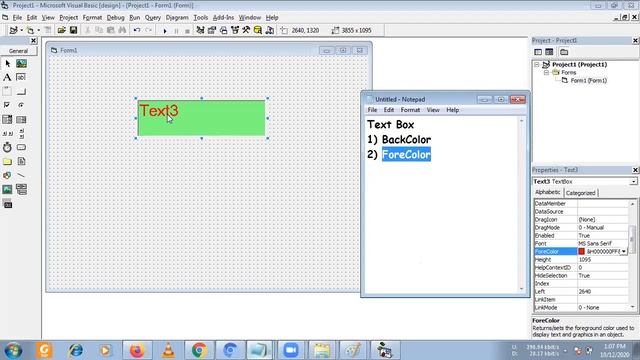This screenshot has width=640, height=360.
Task: Select the OptionButton control tool in the toolbox
Action: [21, 105]
